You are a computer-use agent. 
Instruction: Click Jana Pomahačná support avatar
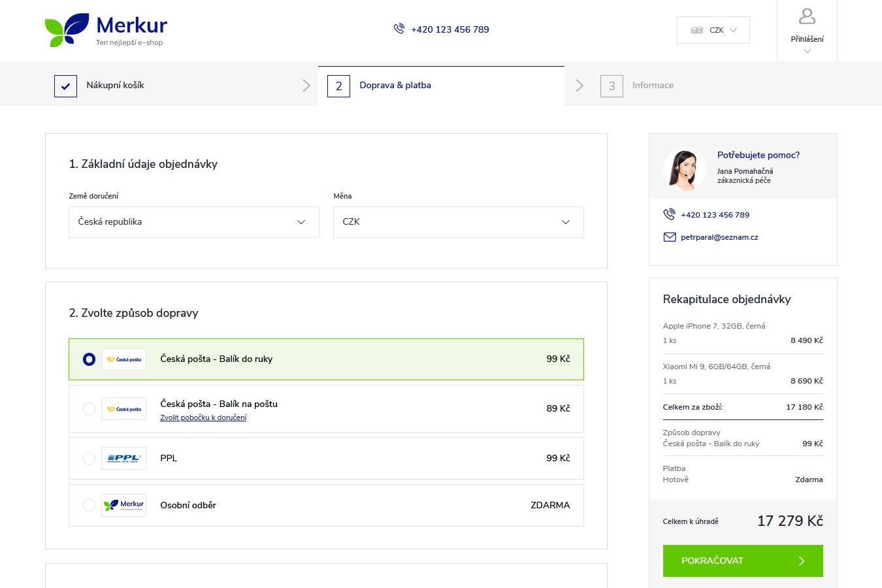tap(684, 169)
